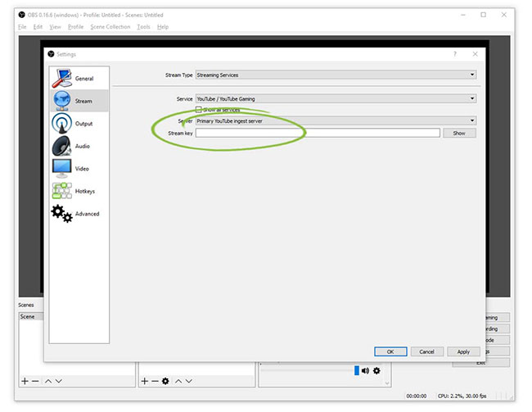
Task: Switch to the Hotkeys settings category
Action: 78,192
